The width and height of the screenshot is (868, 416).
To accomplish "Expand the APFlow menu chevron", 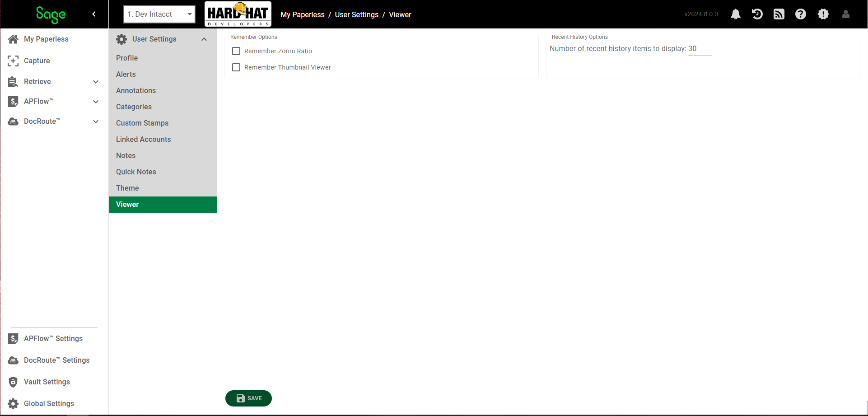I will [x=96, y=102].
